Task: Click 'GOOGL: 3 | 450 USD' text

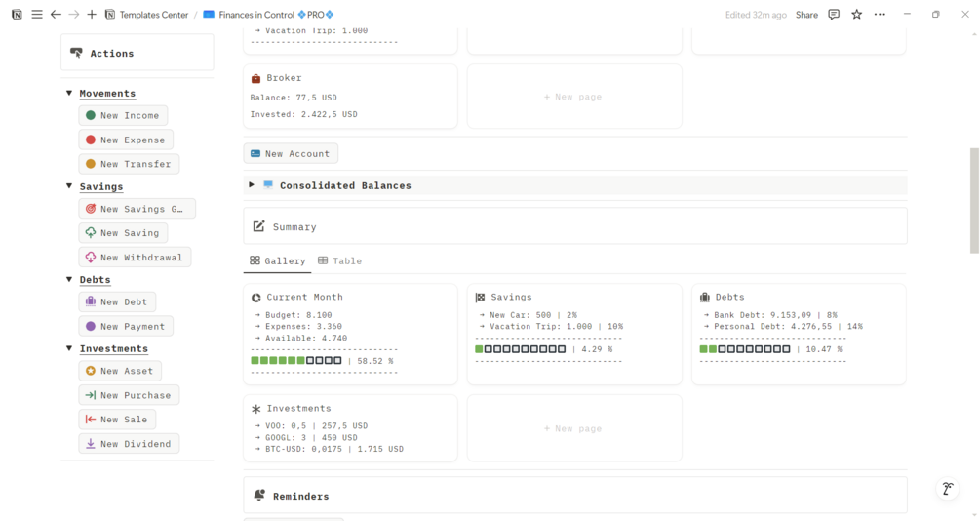Action: pyautogui.click(x=311, y=437)
